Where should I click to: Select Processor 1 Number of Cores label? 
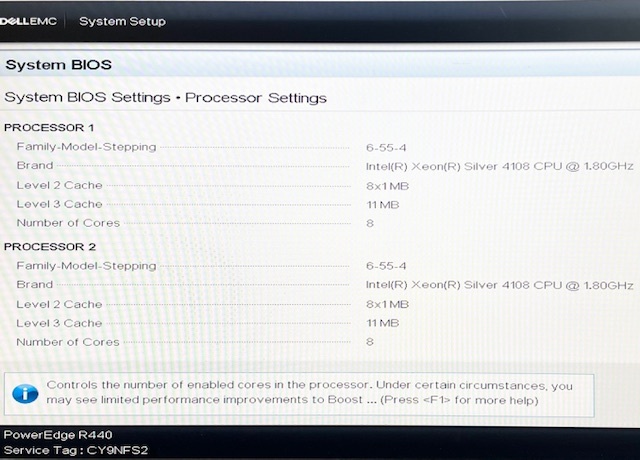pos(68,223)
